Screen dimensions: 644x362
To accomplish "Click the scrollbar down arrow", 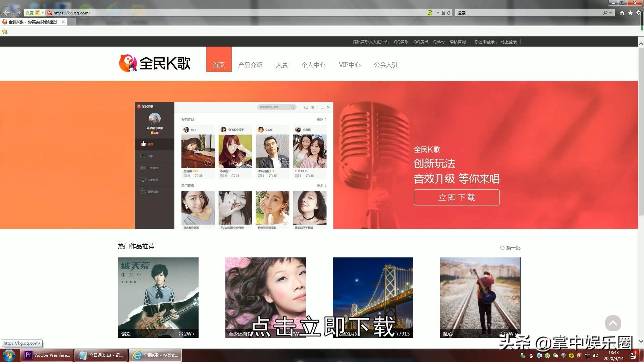I will (x=641, y=342).
